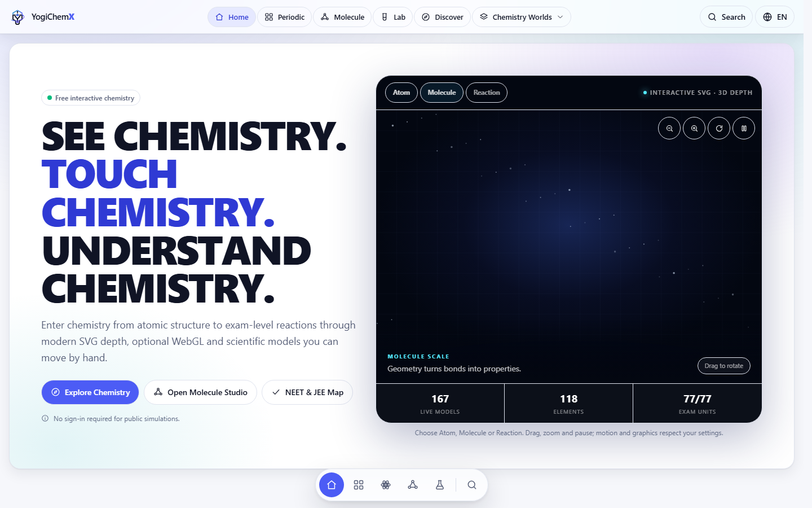Viewport: 812px width, 508px height.
Task: Click the 77/77 Exam Units stat
Action: coord(698,404)
